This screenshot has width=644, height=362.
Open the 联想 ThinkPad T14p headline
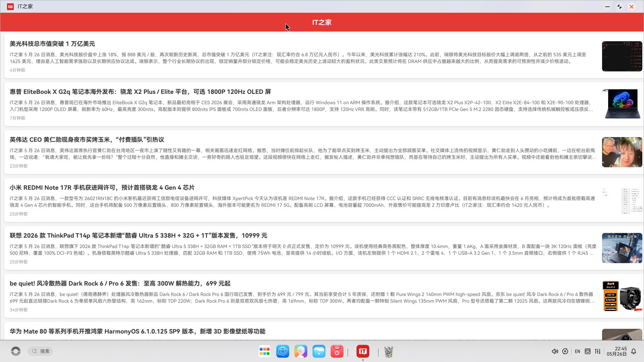coord(139,236)
